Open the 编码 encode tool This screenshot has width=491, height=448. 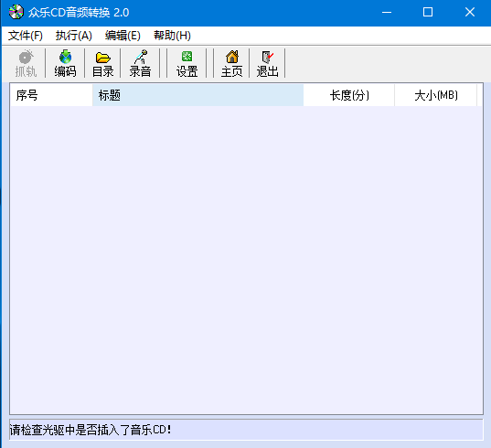point(65,63)
